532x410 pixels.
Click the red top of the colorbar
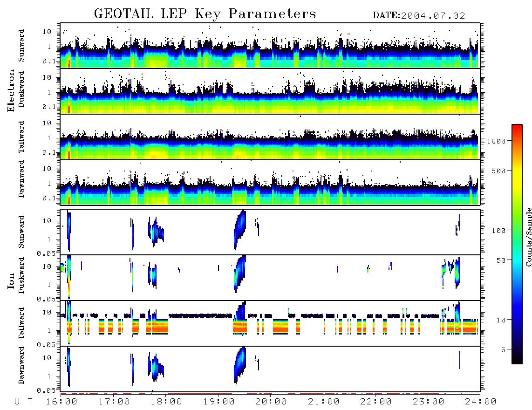(x=517, y=127)
